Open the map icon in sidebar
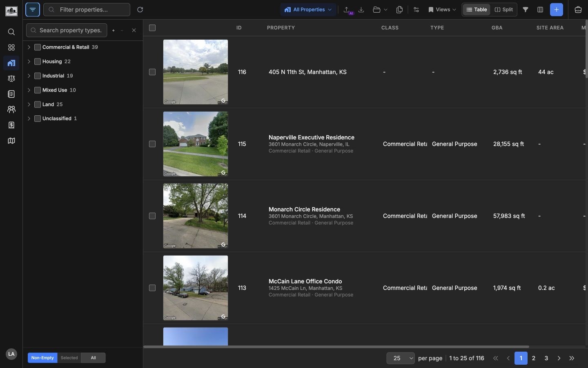The width and height of the screenshot is (588, 368). (x=11, y=141)
